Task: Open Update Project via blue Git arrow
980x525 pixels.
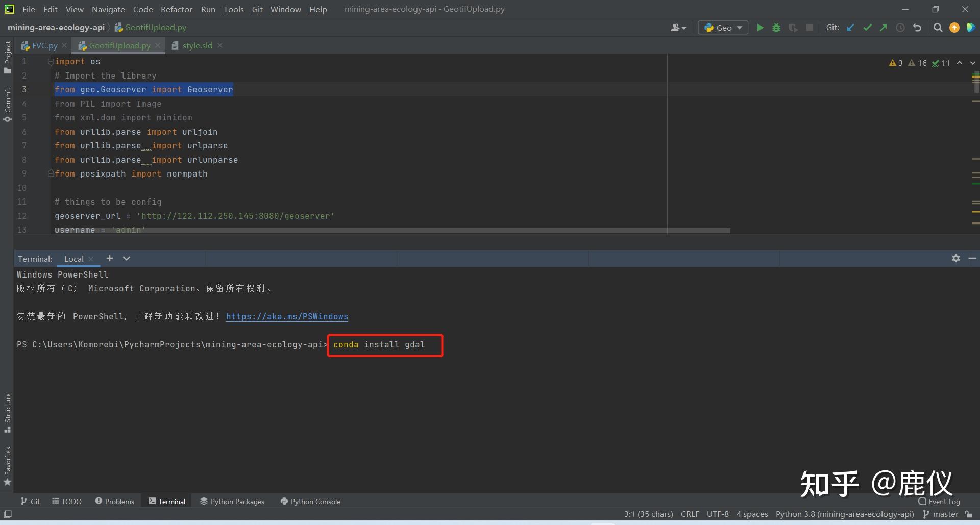Action: [851, 28]
